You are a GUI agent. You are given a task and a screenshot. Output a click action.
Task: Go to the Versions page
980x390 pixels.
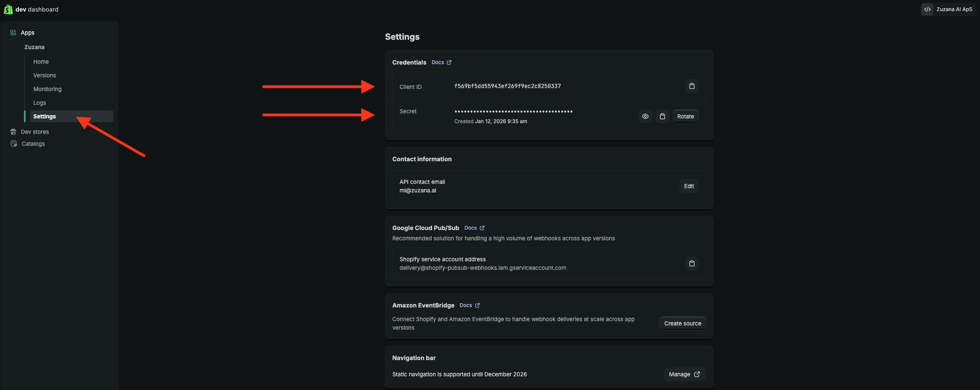(x=44, y=75)
